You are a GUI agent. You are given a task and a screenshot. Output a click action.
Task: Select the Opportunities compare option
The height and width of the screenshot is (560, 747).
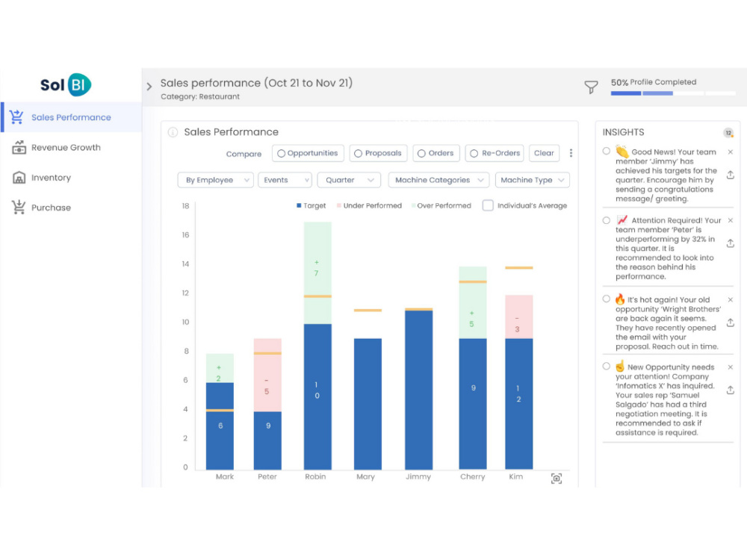point(308,153)
